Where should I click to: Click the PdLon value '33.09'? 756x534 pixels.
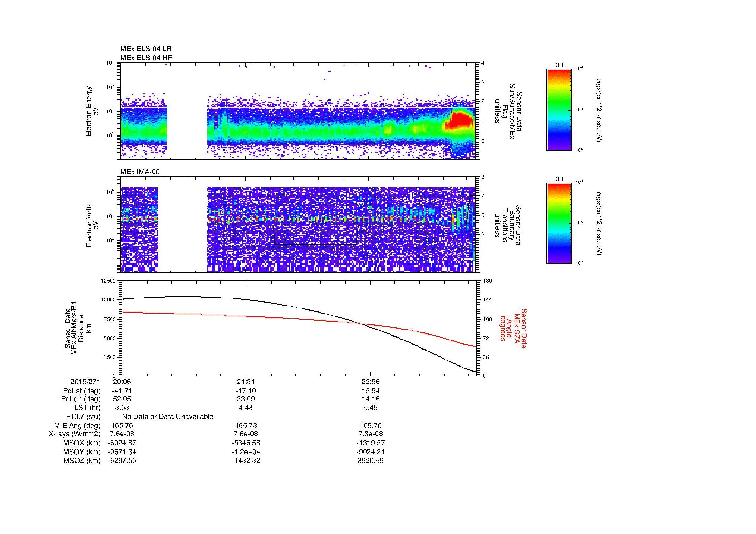[246, 399]
